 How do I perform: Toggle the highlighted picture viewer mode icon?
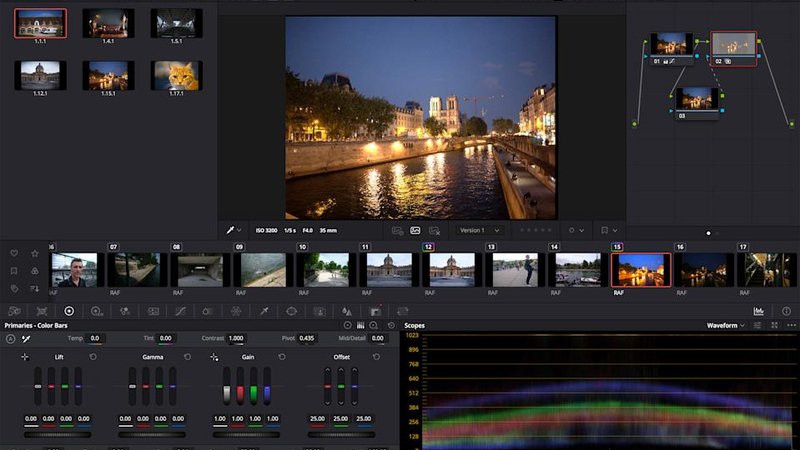point(415,231)
